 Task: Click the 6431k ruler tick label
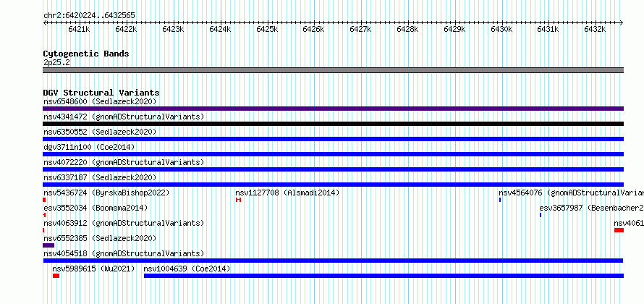pos(548,29)
